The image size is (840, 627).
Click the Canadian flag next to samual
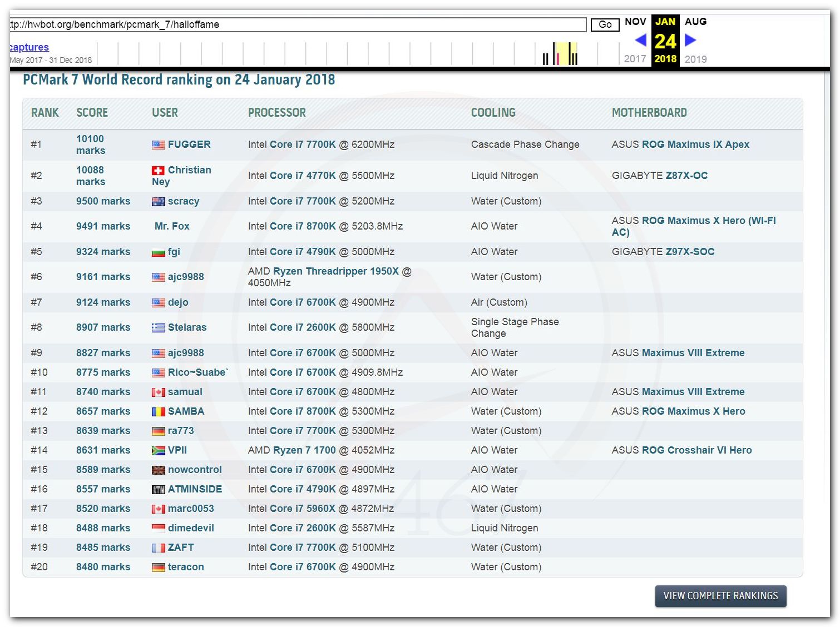[158, 392]
